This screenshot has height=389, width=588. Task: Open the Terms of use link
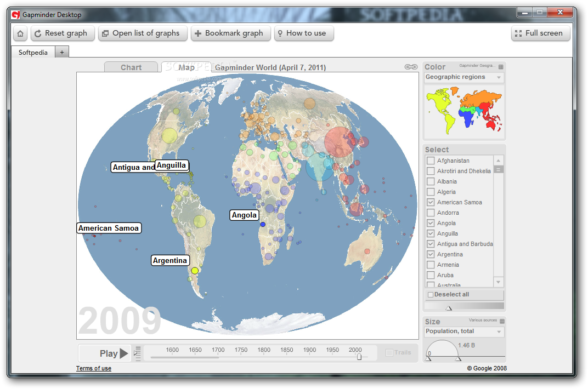[94, 368]
